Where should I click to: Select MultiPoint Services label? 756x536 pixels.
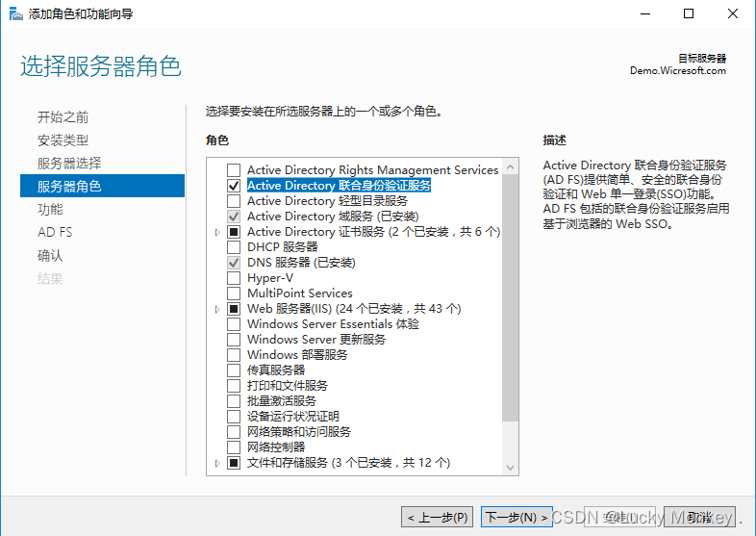click(x=300, y=294)
